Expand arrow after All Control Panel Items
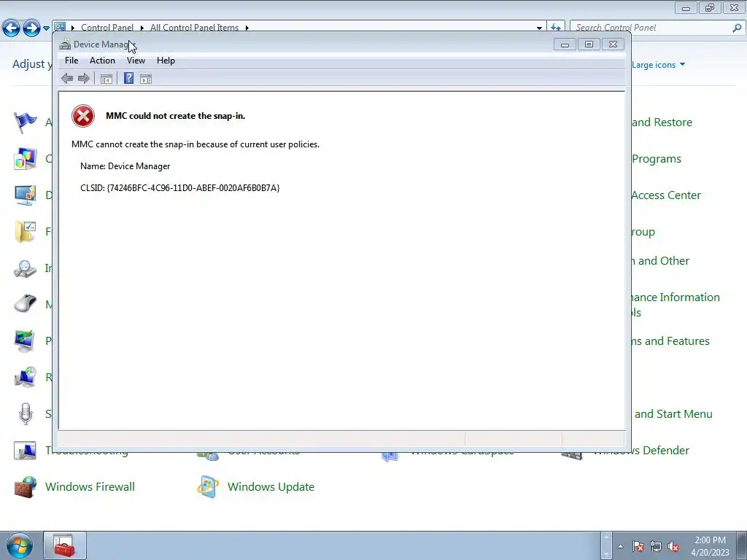 click(x=247, y=28)
